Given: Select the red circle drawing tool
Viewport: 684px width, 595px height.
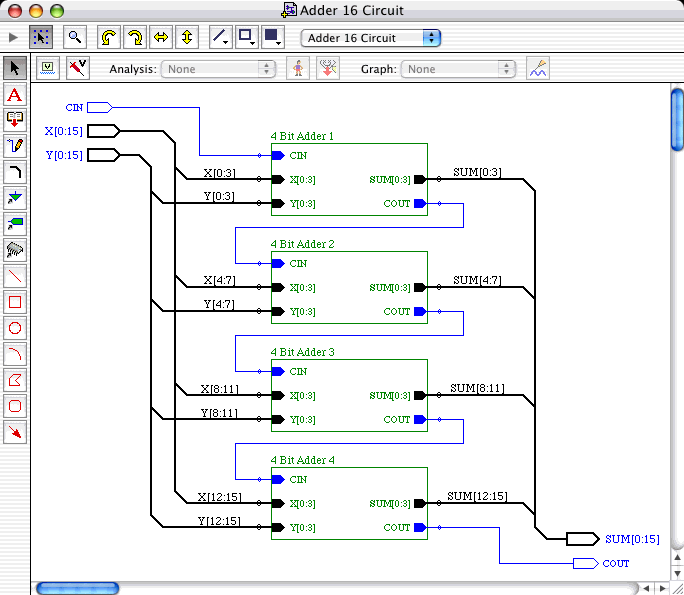Looking at the screenshot, I should click(15, 328).
